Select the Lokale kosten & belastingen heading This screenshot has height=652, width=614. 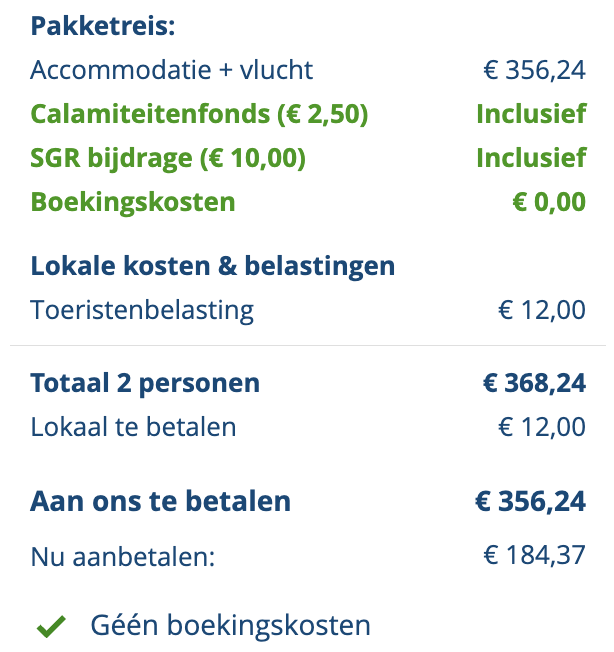[x=213, y=266]
